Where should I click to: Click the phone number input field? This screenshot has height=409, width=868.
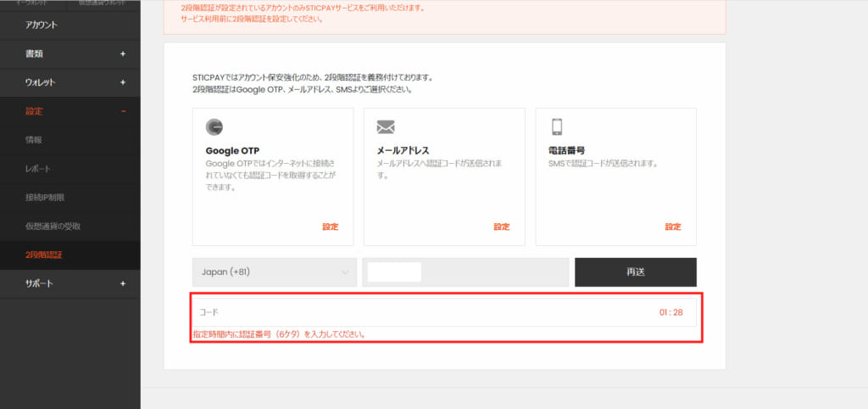click(465, 272)
